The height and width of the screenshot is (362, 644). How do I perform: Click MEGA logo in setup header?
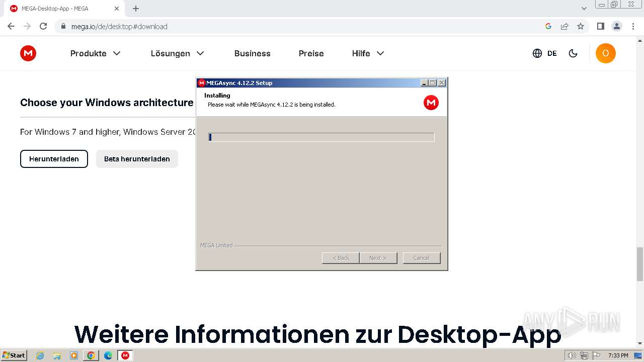click(431, 103)
